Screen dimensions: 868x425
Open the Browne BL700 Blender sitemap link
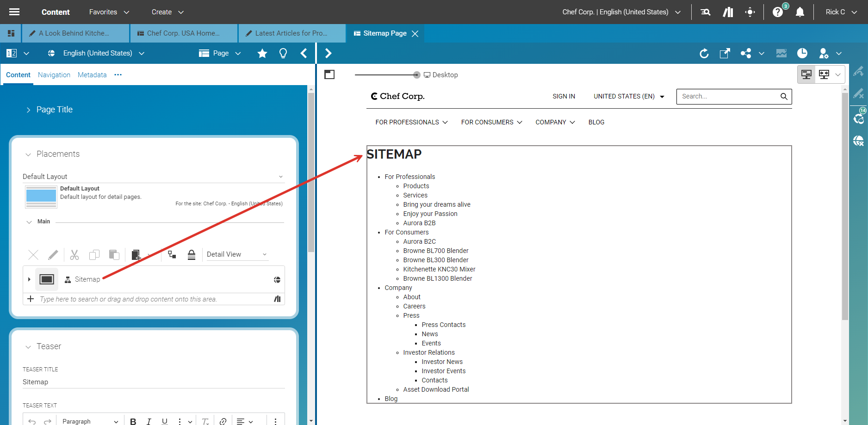pos(435,250)
